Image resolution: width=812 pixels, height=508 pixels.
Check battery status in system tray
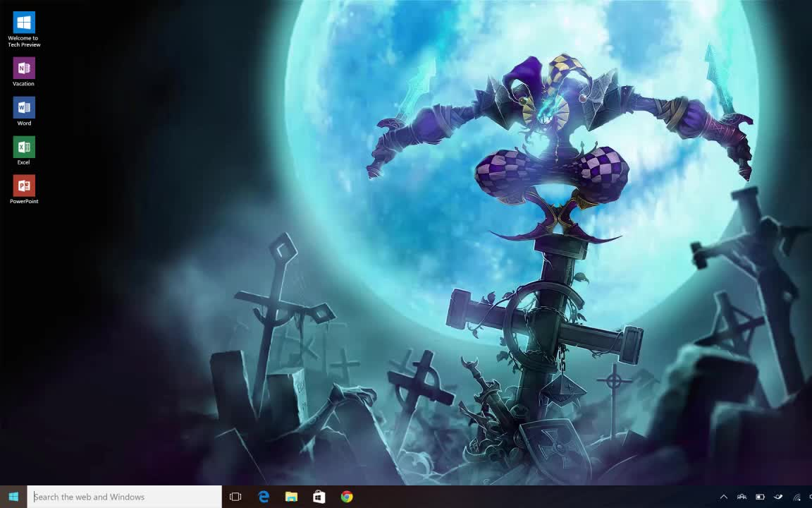coord(760,497)
